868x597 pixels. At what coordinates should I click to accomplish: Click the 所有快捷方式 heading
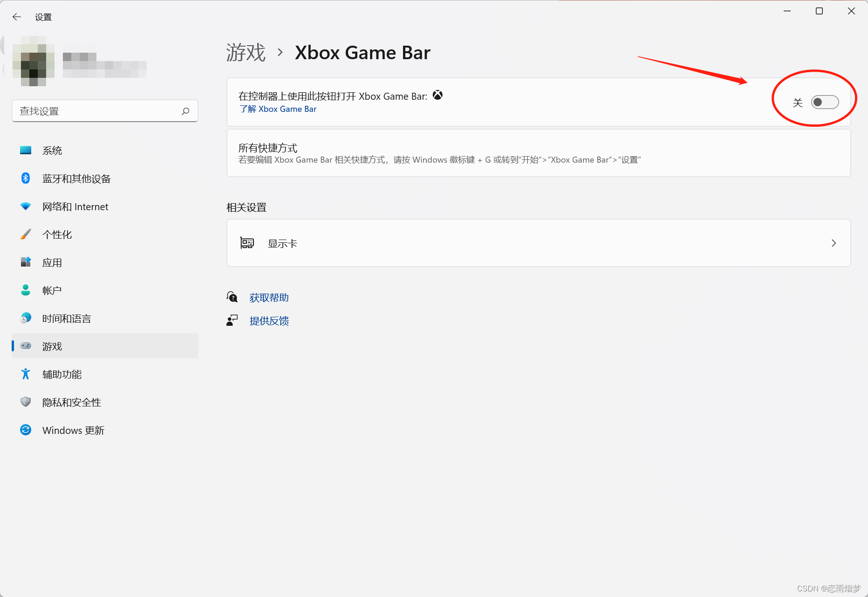click(268, 148)
